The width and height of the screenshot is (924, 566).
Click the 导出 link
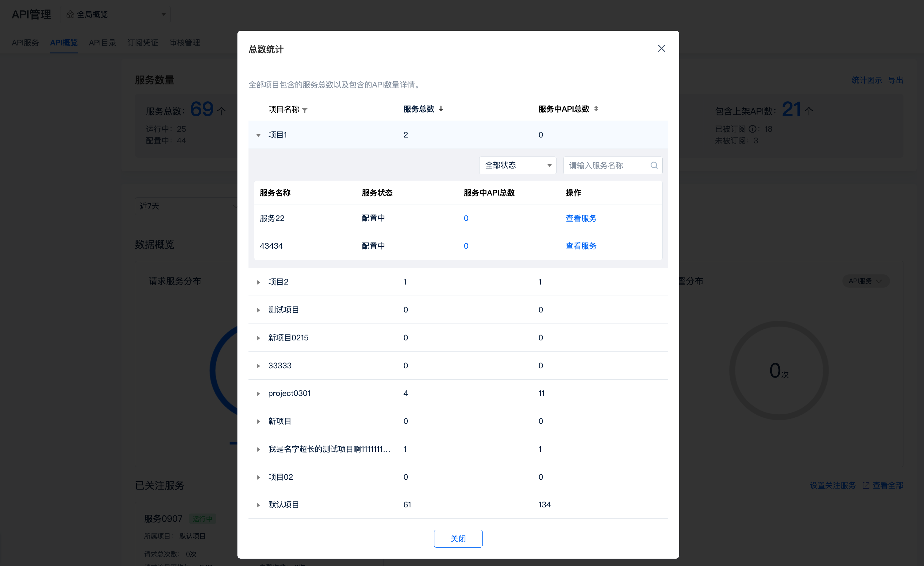point(895,80)
